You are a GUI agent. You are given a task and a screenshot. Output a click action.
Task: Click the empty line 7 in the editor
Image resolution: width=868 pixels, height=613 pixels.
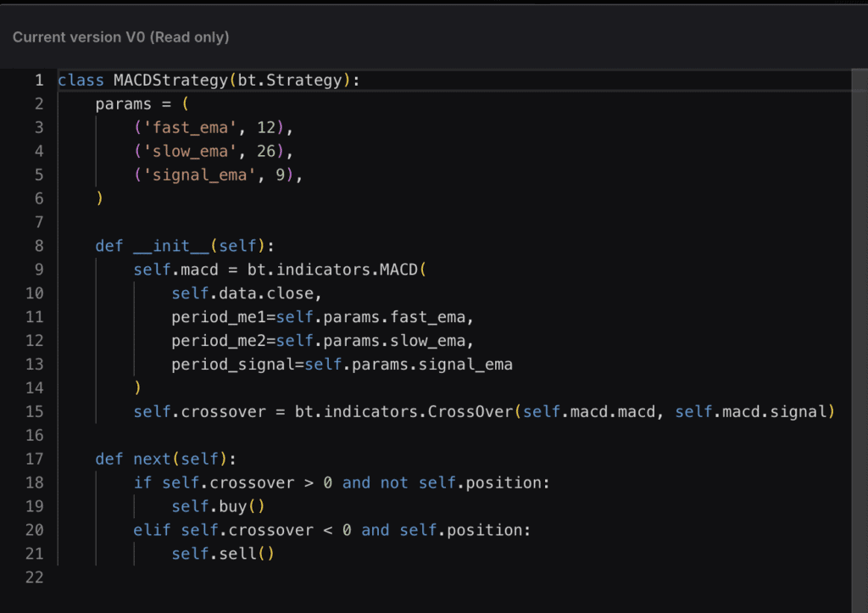click(x=454, y=223)
